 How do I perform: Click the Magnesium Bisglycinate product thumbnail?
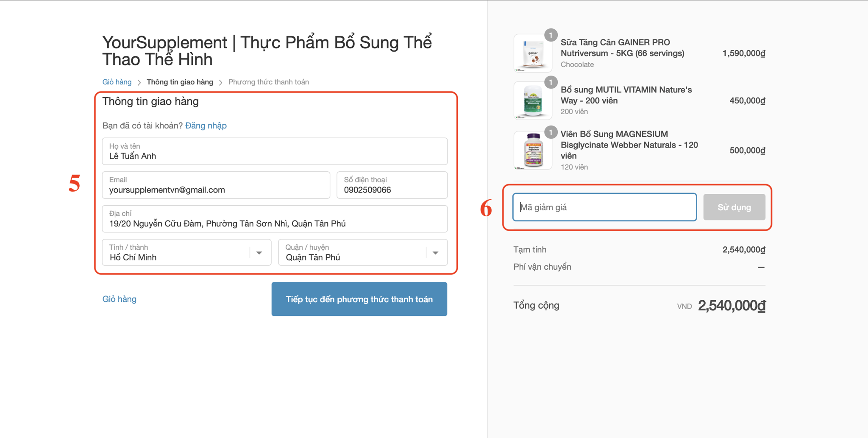click(x=533, y=151)
